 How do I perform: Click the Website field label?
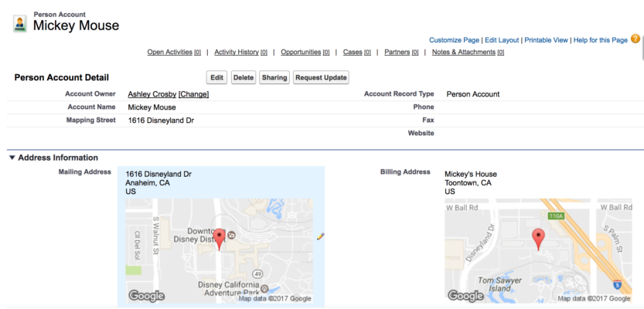[x=421, y=134]
